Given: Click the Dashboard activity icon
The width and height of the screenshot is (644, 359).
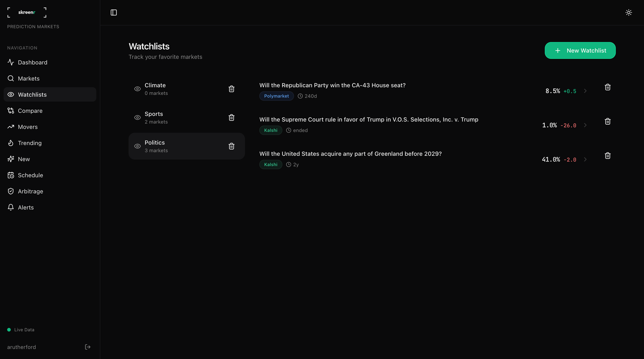Looking at the screenshot, I should [11, 62].
